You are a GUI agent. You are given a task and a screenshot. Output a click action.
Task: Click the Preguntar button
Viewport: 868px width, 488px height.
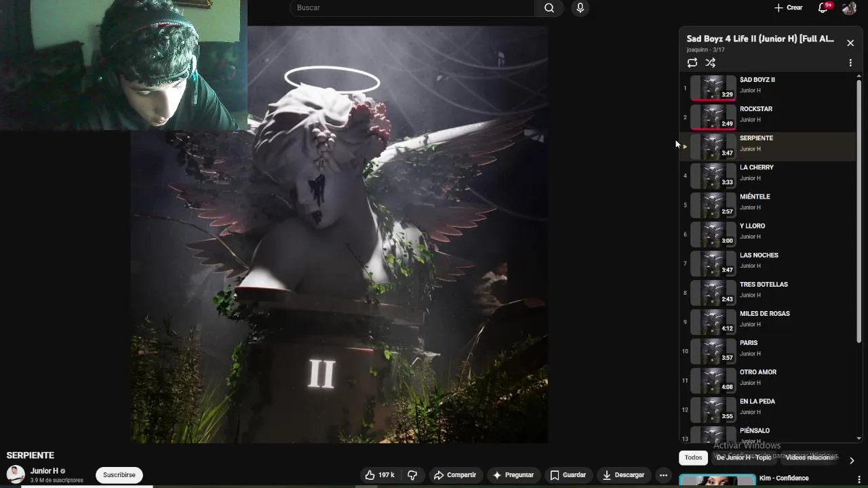pyautogui.click(x=513, y=475)
